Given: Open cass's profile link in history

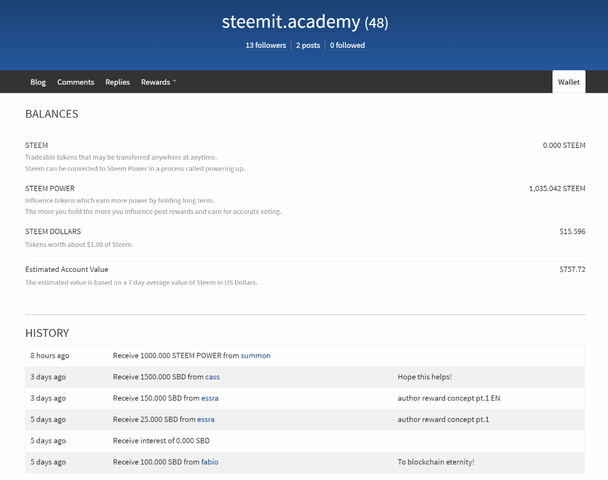Looking at the screenshot, I should coord(212,377).
